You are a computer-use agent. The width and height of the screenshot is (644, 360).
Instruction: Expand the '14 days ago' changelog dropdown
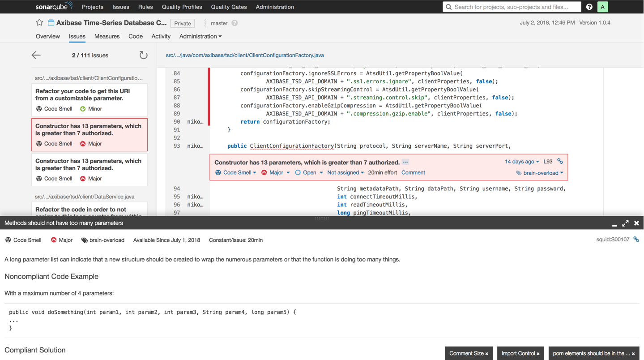click(x=522, y=162)
